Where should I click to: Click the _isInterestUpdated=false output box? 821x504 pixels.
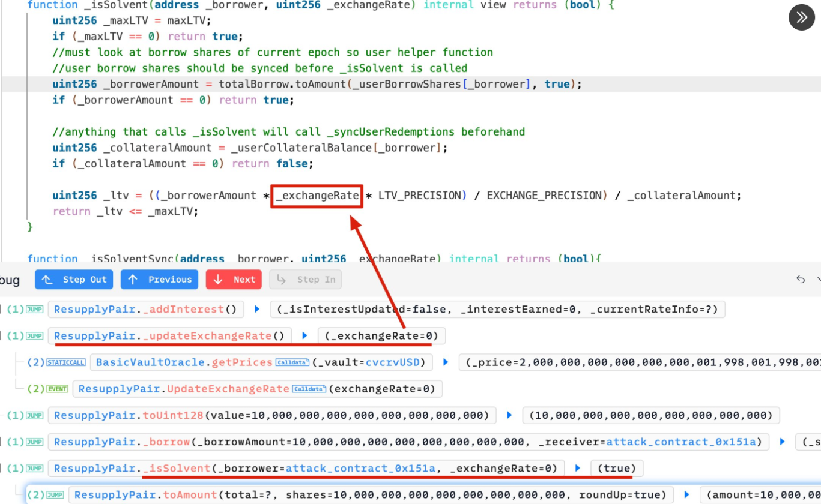pos(498,310)
